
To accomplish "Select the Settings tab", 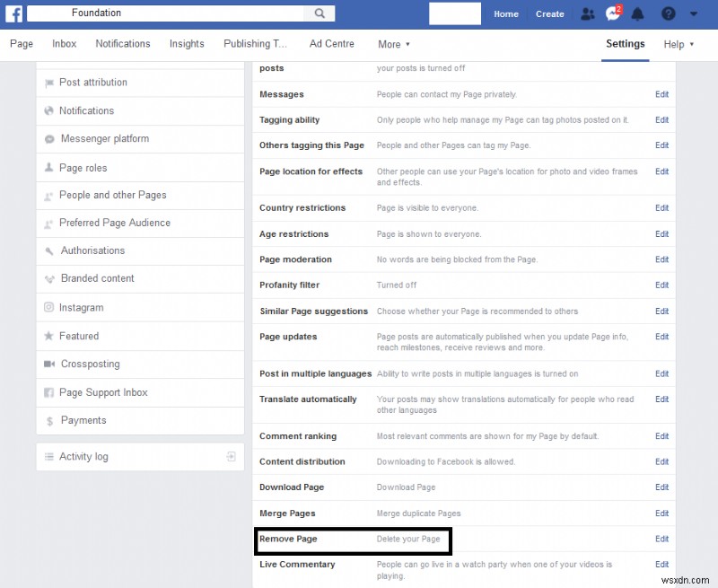I will coord(625,43).
